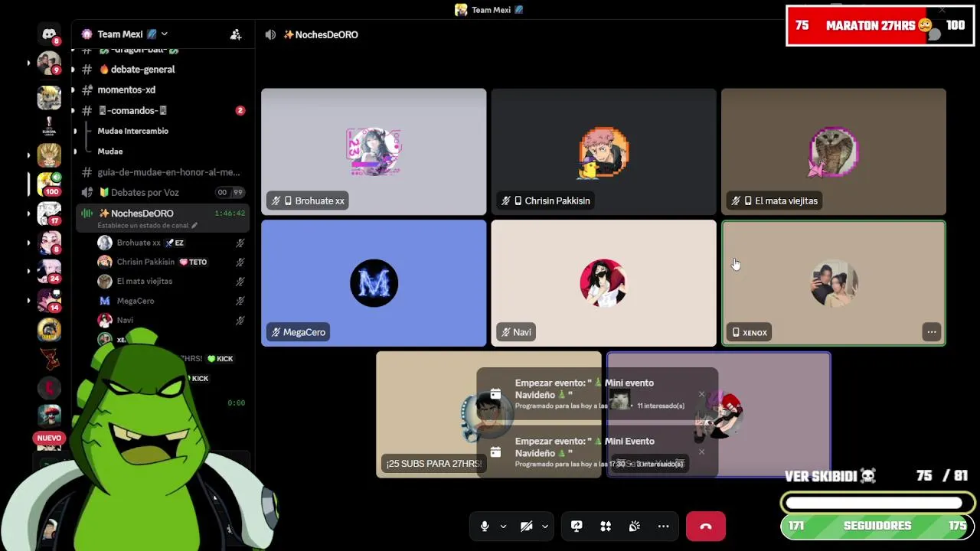Dismiss the second Mini Evento Navideño notification
Screen dimensions: 980x551
(x=701, y=452)
